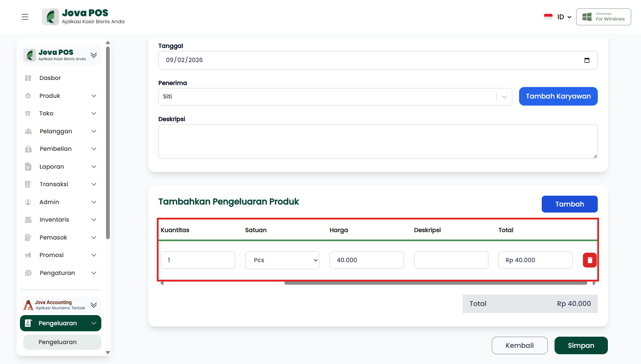Click the Inventaris sidebar icon
This screenshot has width=641, height=364.
[28, 220]
